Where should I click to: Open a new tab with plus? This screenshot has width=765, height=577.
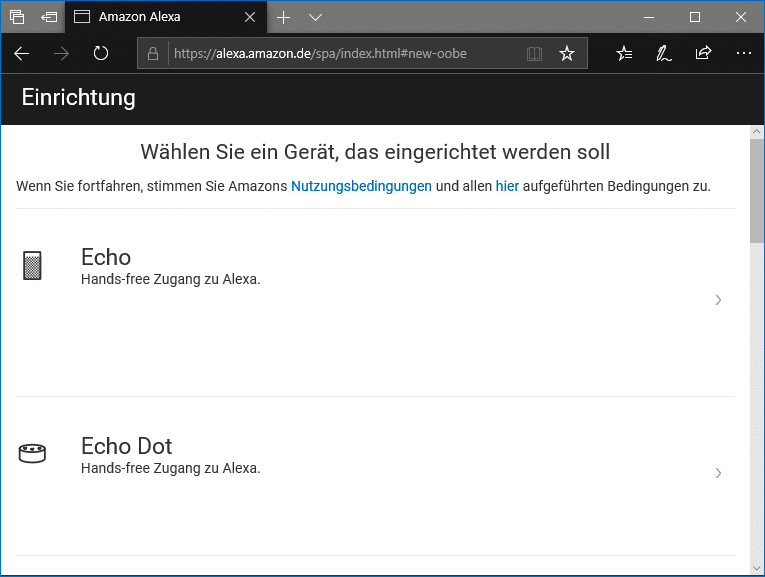point(283,18)
